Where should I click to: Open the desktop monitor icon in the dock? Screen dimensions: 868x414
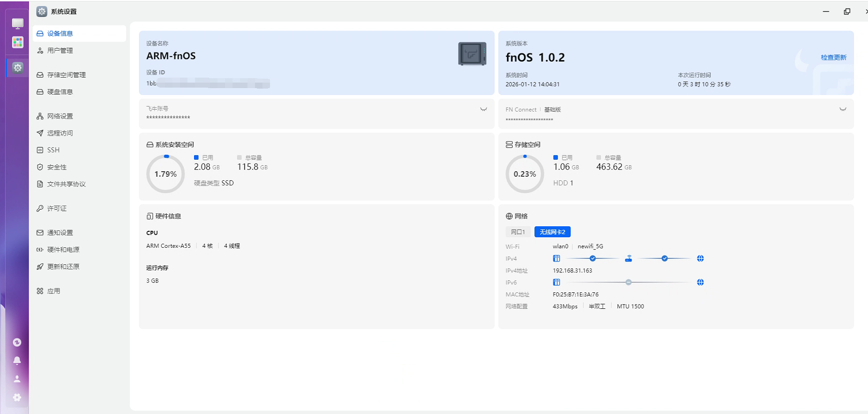(x=17, y=24)
